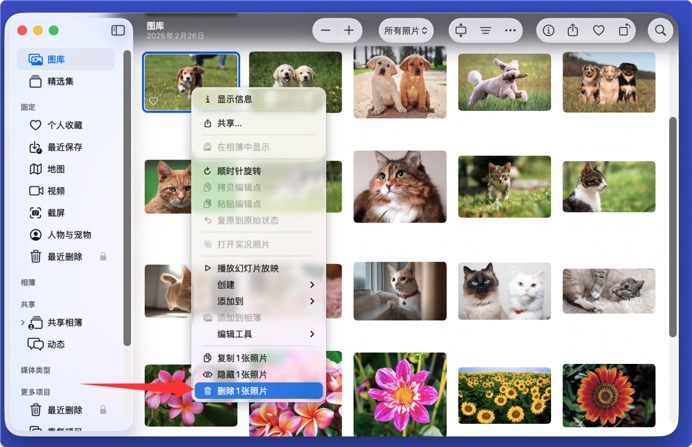Screen dimensions: 692x447
Task: Open 最近删除 under the 固定 section
Action: pyautogui.click(x=66, y=256)
